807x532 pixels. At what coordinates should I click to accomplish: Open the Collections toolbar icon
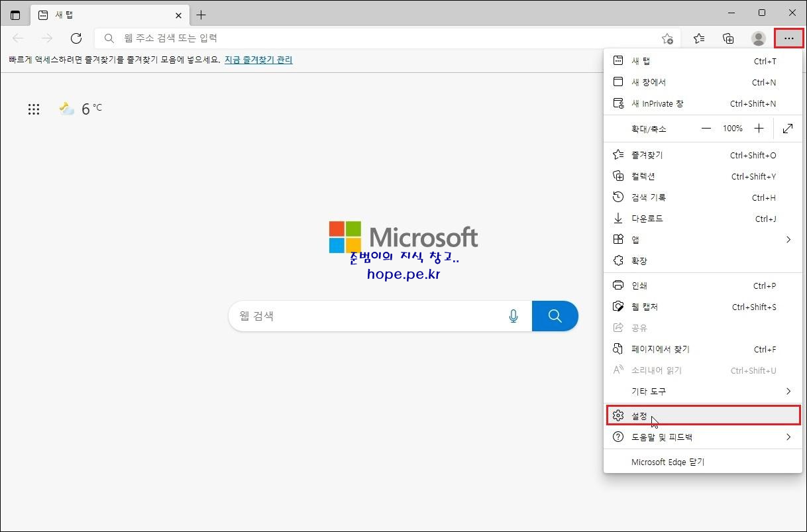coord(728,38)
